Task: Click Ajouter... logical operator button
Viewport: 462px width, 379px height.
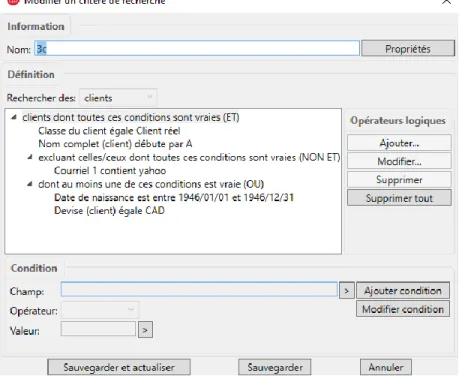Action: pos(399,143)
